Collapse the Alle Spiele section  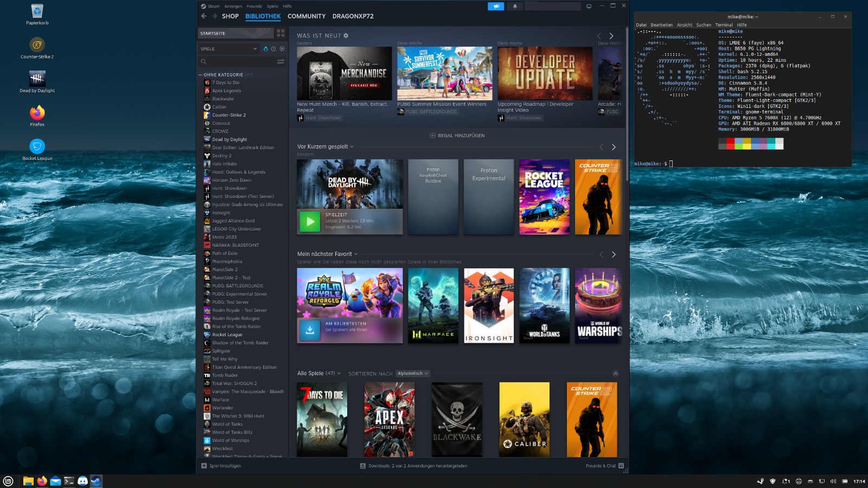615,374
